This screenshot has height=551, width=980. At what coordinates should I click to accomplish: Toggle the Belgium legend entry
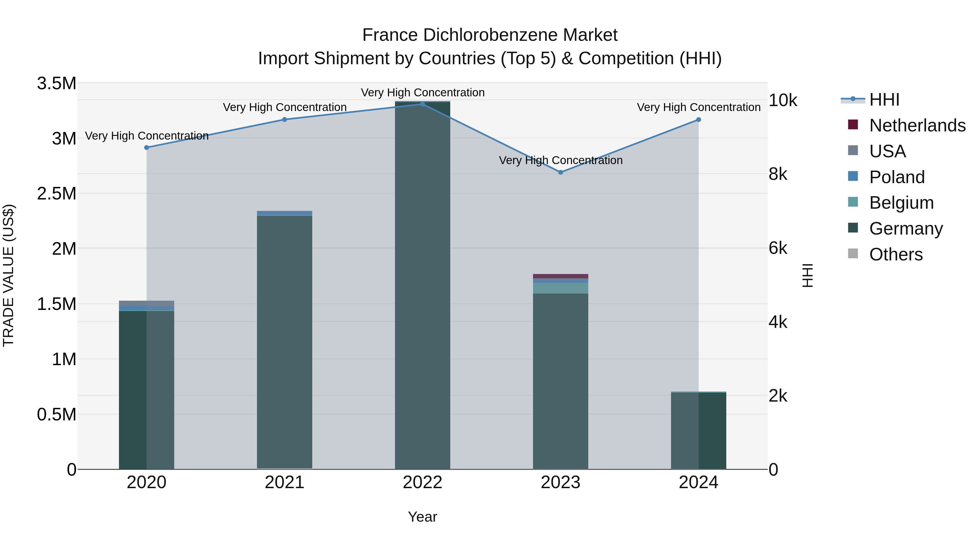891,202
